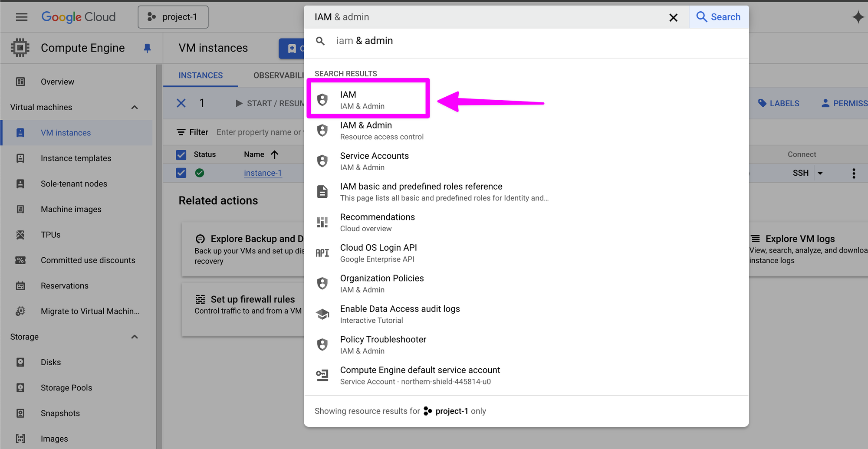Viewport: 868px width, 449px height.
Task: Clear the search field with the X
Action: (673, 17)
